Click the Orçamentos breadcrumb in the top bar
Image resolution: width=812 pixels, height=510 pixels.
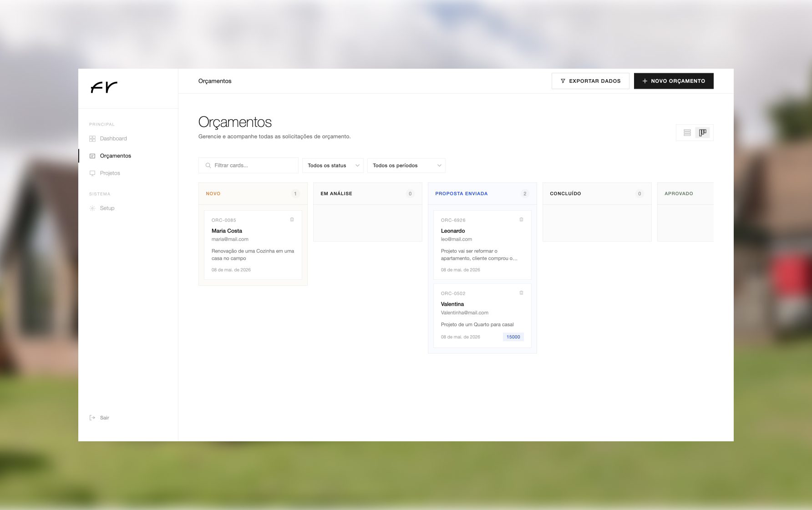[x=215, y=81]
